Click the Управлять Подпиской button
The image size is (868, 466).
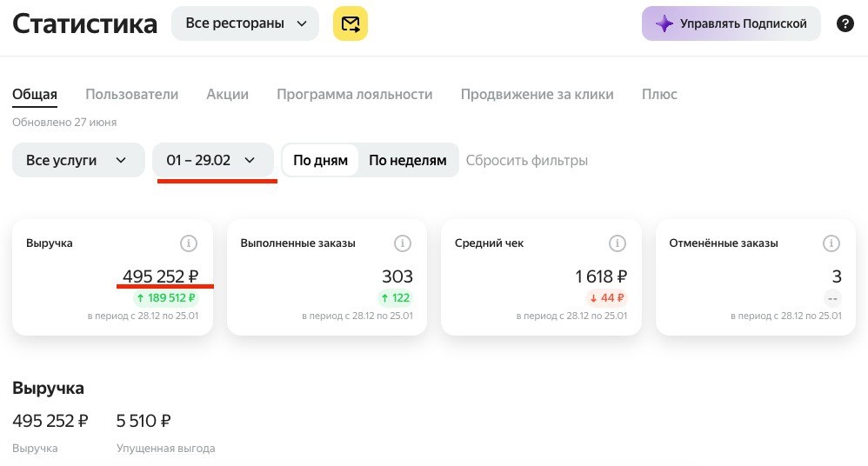point(731,23)
